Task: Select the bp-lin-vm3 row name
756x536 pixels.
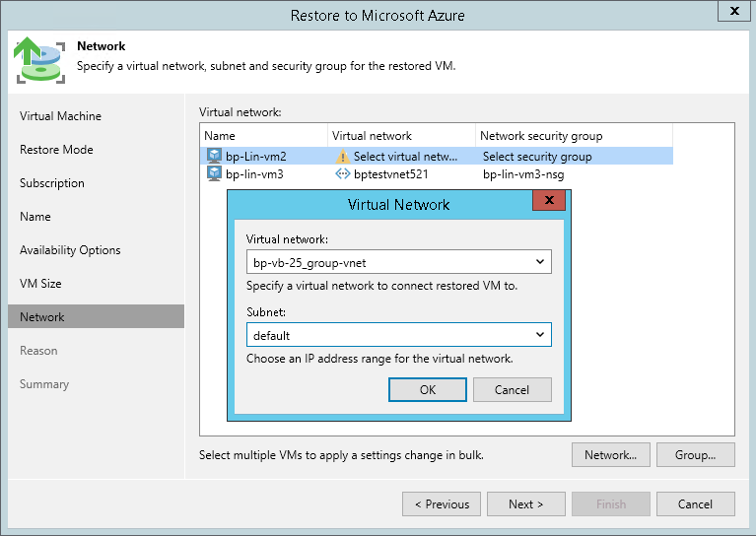Action: (x=254, y=174)
